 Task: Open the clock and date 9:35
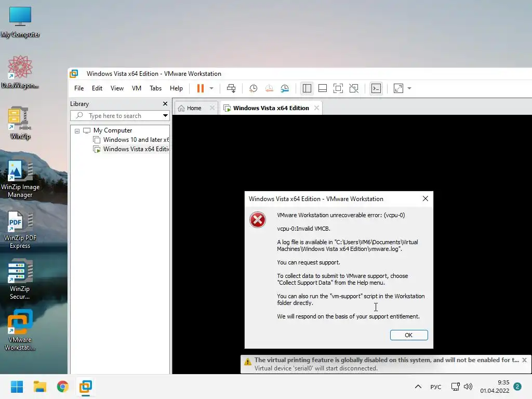coord(495,387)
